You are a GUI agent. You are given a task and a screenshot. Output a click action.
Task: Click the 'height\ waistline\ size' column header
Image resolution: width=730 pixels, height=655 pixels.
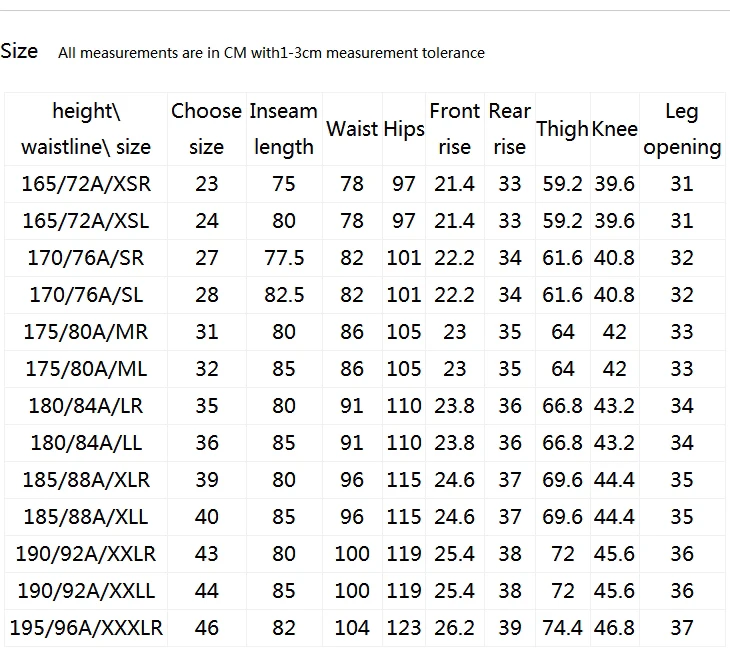86,129
